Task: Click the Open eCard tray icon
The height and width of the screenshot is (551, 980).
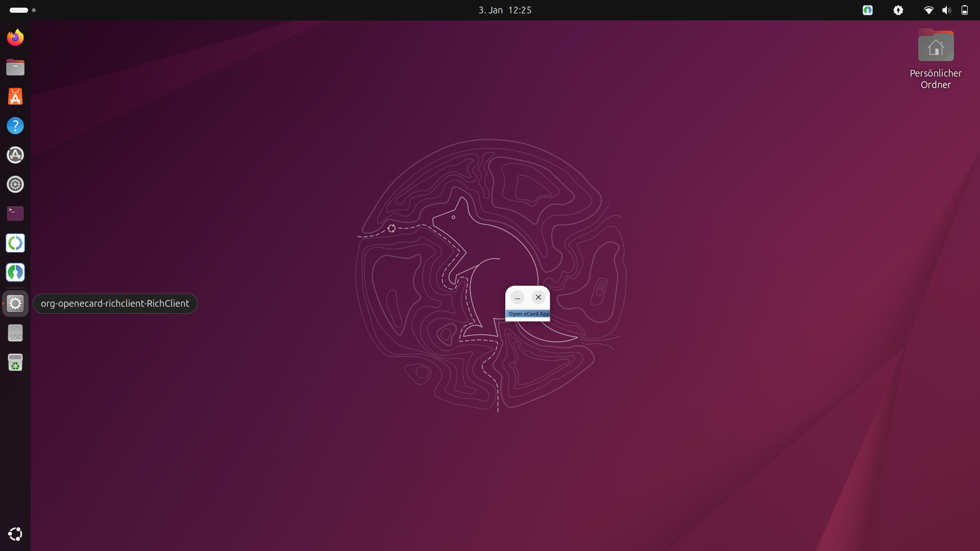Action: click(867, 10)
